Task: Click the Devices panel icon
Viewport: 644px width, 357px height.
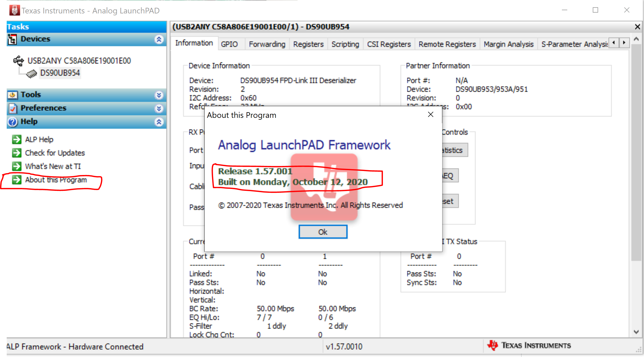Action: [13, 39]
